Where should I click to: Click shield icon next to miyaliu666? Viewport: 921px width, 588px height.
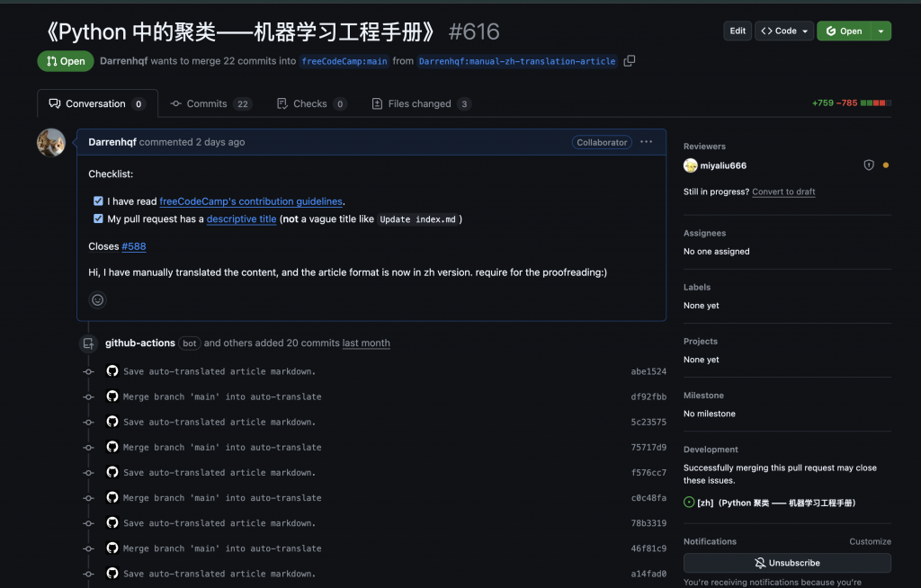click(x=869, y=165)
